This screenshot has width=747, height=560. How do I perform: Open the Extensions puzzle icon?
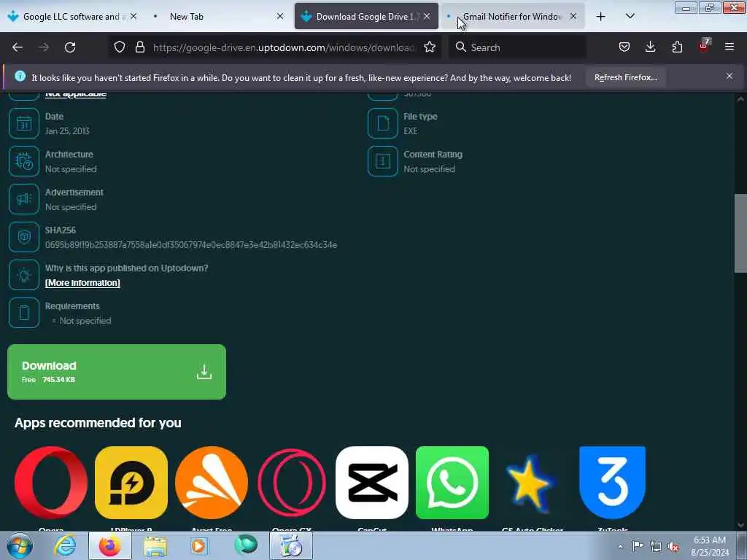click(x=677, y=47)
